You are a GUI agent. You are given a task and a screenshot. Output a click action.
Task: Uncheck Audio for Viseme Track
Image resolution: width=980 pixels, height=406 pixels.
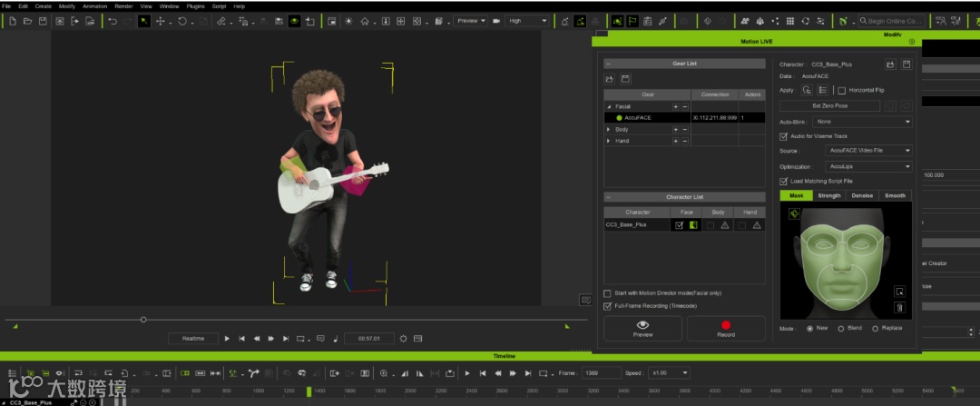784,136
